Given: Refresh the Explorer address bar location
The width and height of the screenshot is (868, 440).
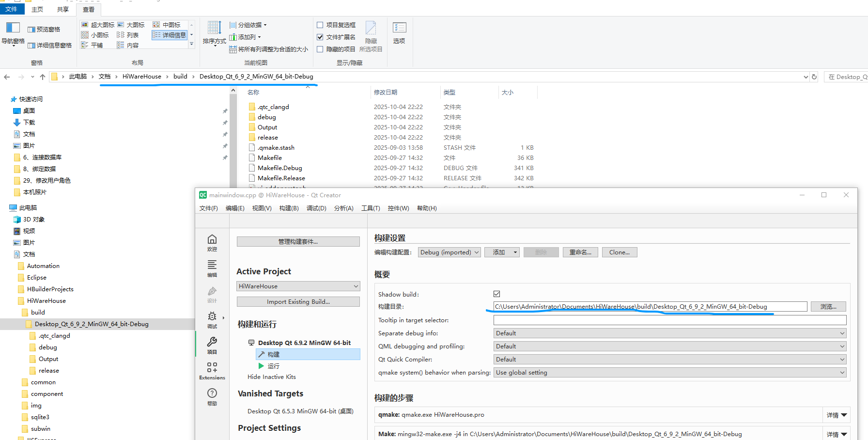Looking at the screenshot, I should coord(814,77).
